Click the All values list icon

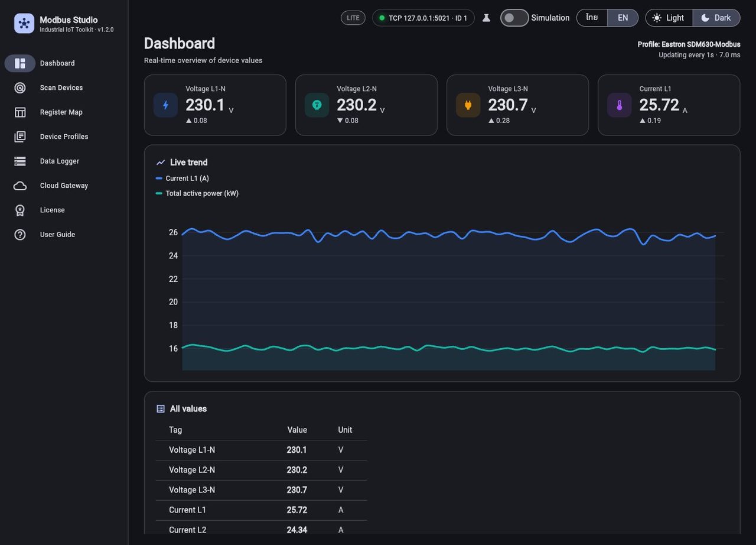pos(161,409)
